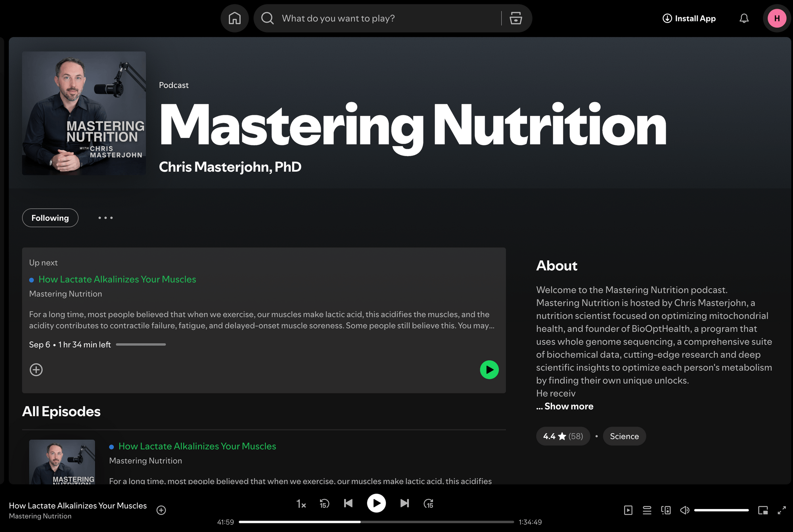
Task: Click the 41:59 elapsed time label
Action: click(x=226, y=522)
